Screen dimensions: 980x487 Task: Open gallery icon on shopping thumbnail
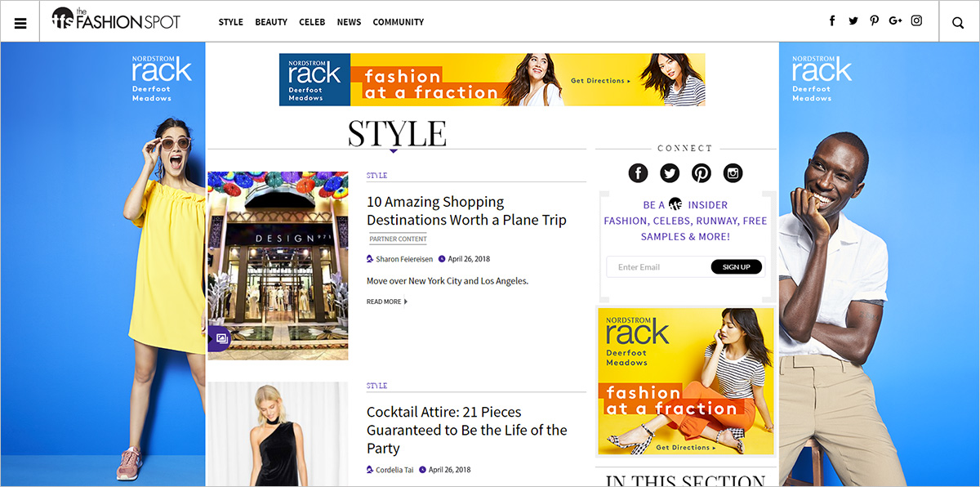[219, 339]
